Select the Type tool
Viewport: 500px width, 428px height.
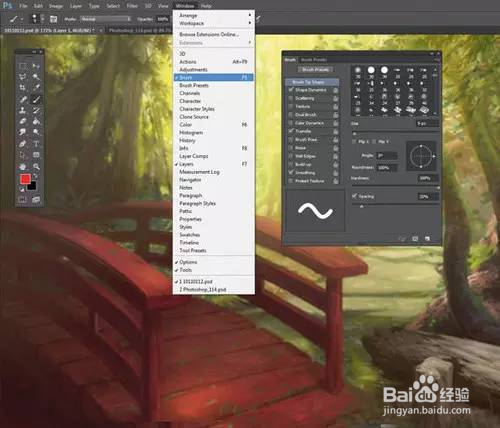click(x=36, y=144)
